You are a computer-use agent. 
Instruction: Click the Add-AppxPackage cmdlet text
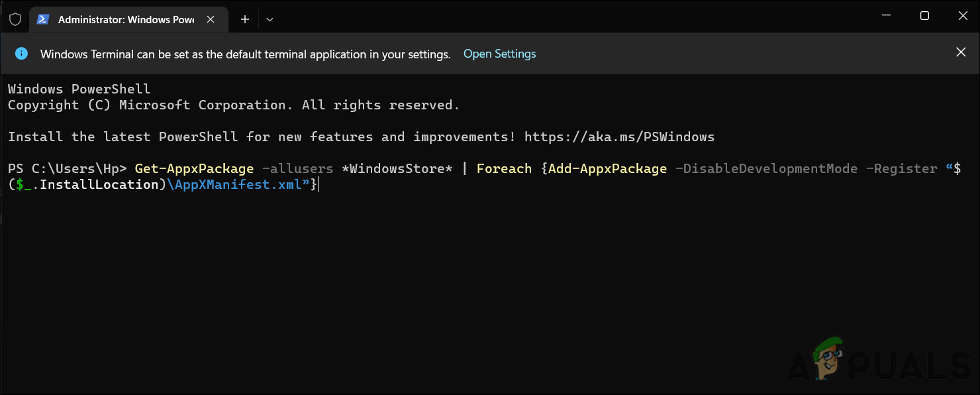(607, 168)
